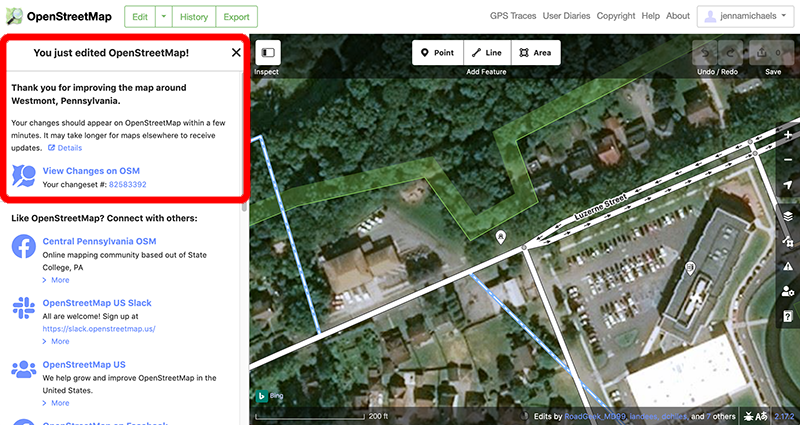Click the Bing imagery logo
Viewport: 800px width, 425px height.
pos(269,395)
